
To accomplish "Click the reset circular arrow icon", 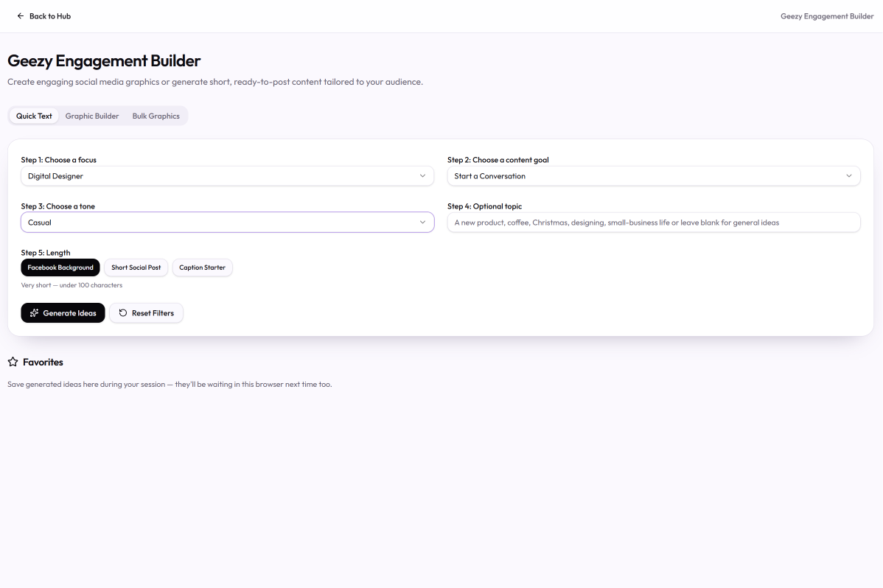I will pyautogui.click(x=123, y=313).
